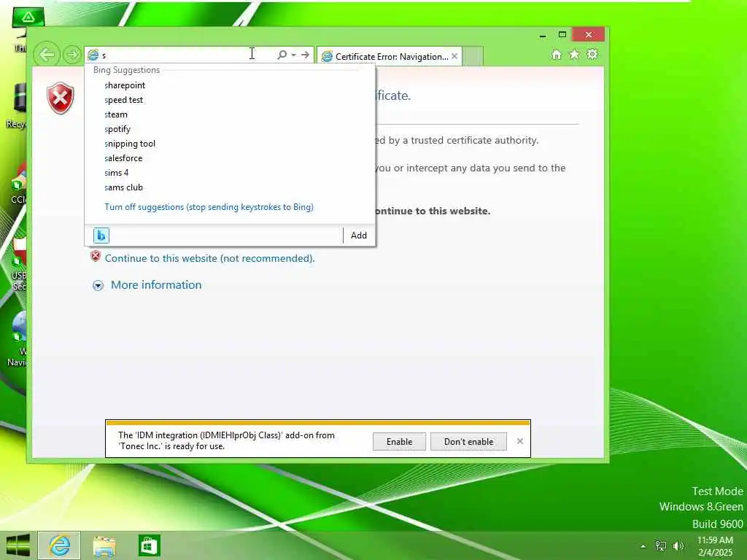This screenshot has height=560, width=747.
Task: Click the More information link text
Action: click(x=156, y=285)
